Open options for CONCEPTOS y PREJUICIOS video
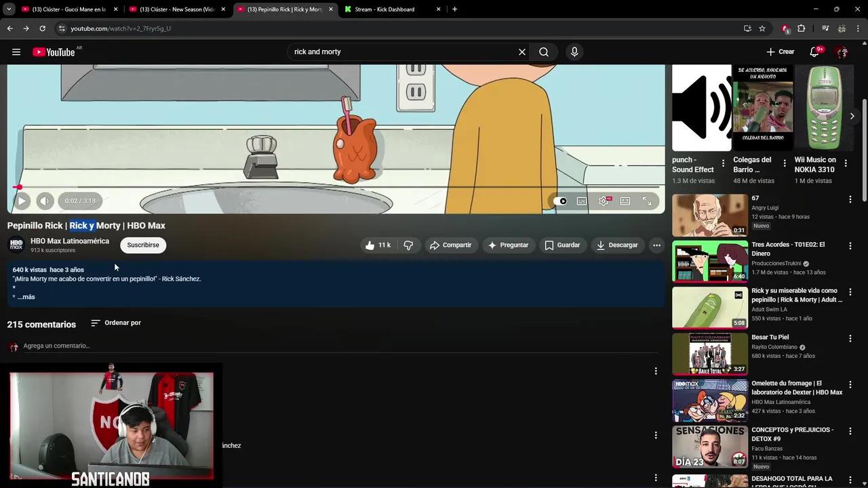This screenshot has height=488, width=868. point(850,431)
